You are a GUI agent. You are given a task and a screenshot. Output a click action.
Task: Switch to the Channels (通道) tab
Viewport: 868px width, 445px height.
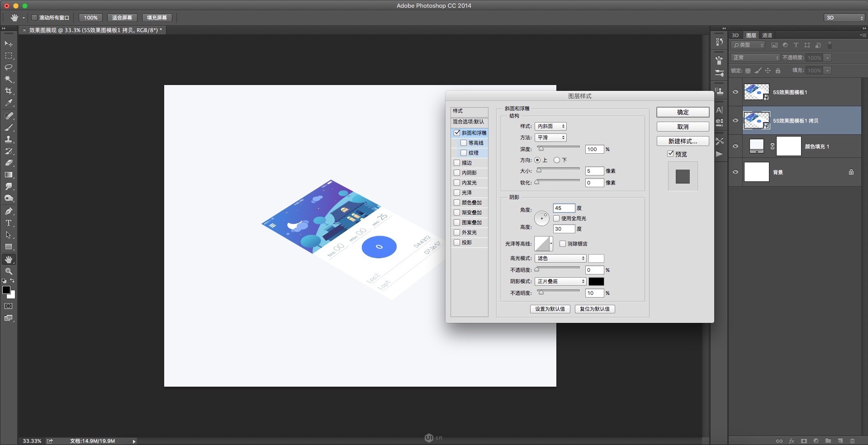[767, 35]
